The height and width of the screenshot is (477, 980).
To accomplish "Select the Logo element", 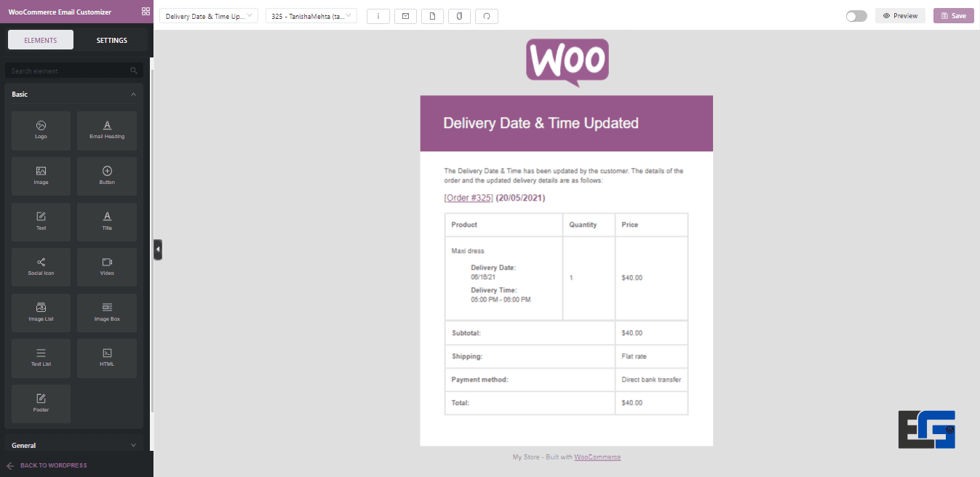I will (41, 131).
